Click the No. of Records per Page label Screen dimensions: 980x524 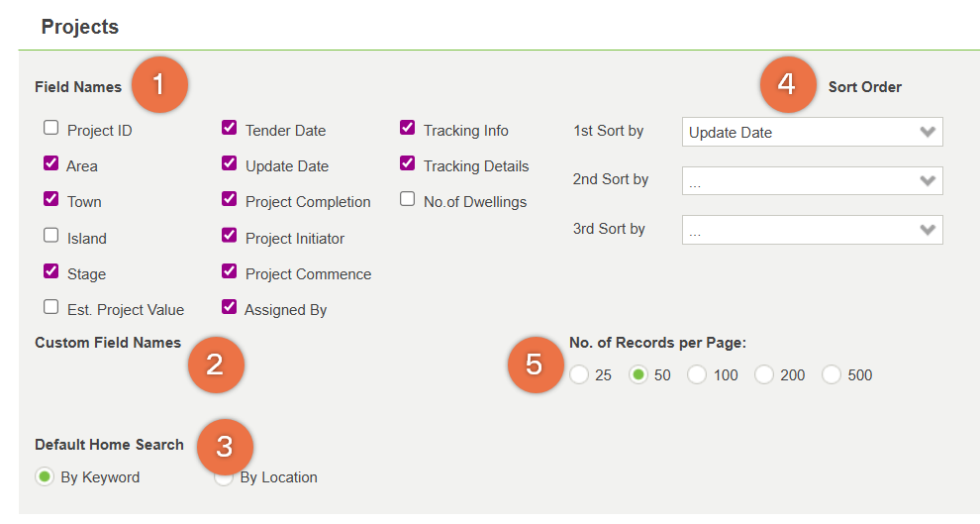[x=657, y=343]
